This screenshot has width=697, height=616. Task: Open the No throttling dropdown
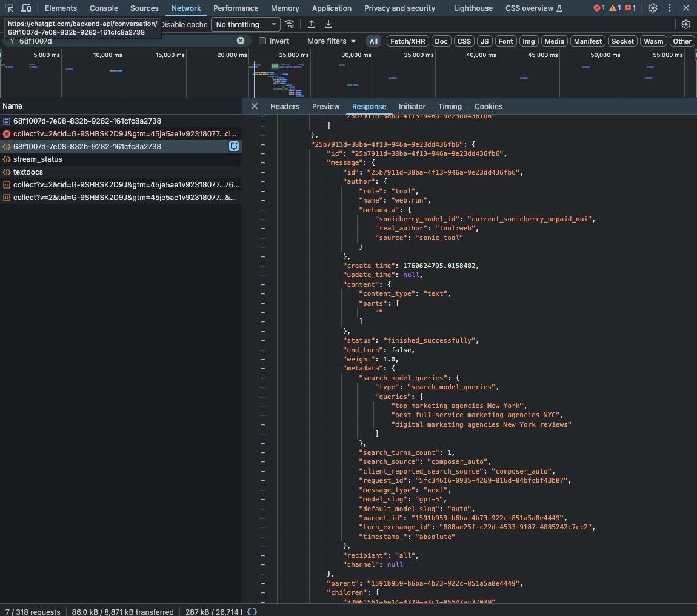(245, 24)
